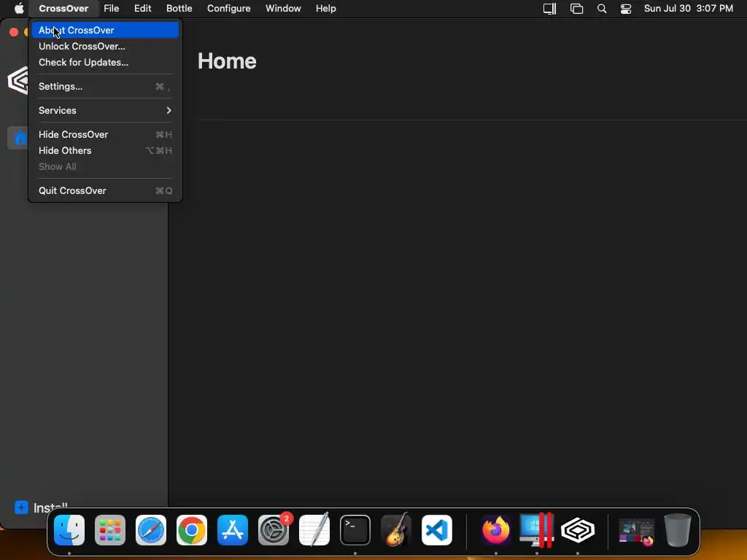
Task: Choose Hide Others
Action: coord(105,150)
